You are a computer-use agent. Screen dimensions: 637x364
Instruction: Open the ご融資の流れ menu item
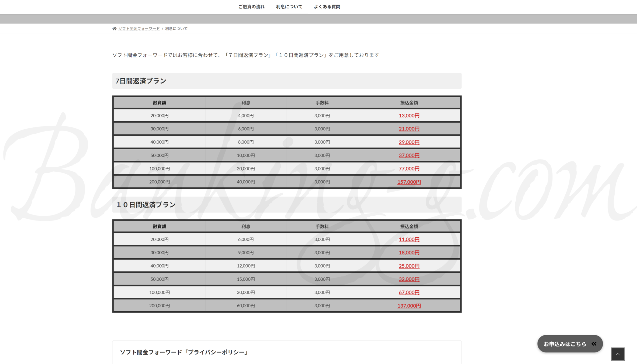coord(251,7)
